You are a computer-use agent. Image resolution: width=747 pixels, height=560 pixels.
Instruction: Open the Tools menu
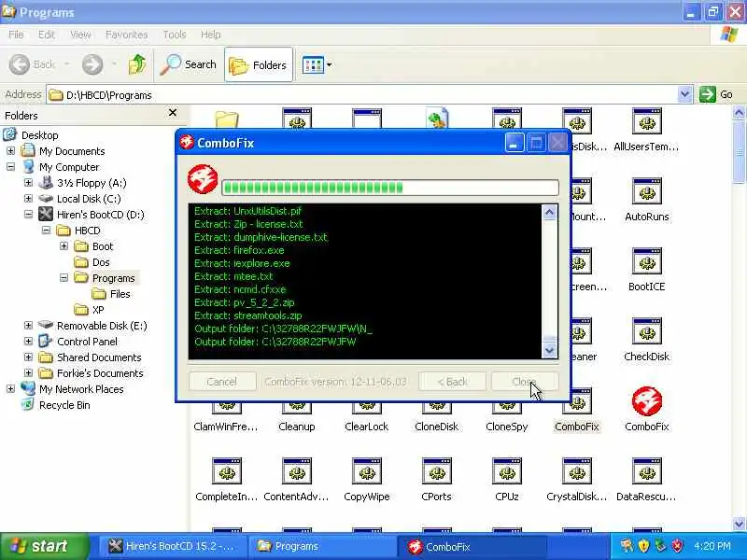click(175, 35)
